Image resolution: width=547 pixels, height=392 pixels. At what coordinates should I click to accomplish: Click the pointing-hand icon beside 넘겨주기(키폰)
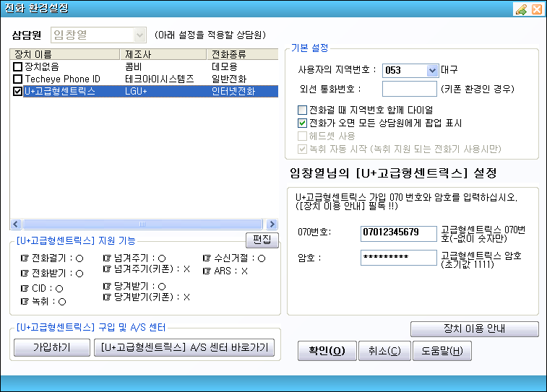pos(107,269)
